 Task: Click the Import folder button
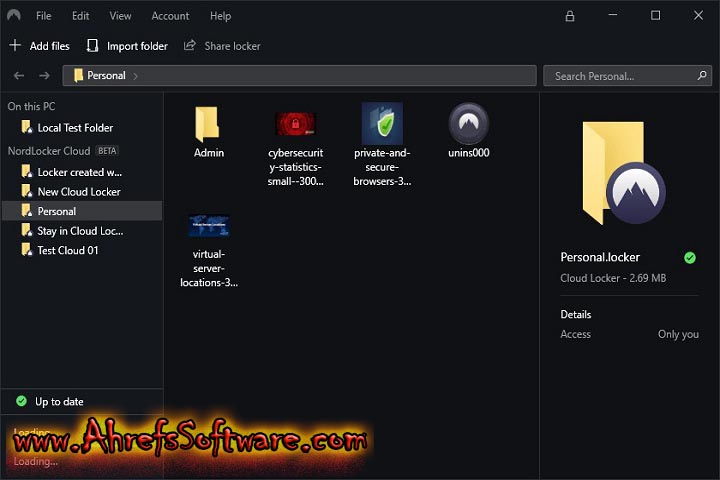127,46
